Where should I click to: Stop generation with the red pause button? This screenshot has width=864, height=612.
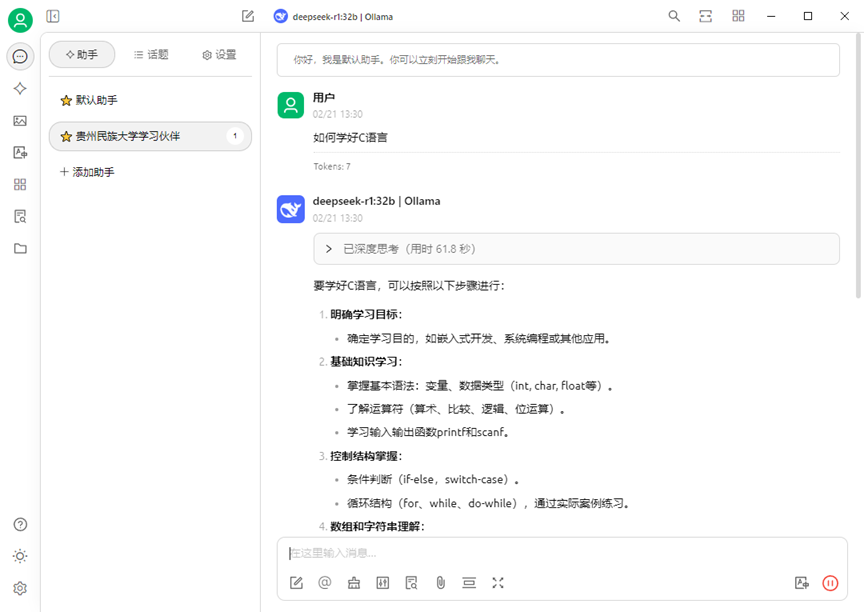pos(830,582)
